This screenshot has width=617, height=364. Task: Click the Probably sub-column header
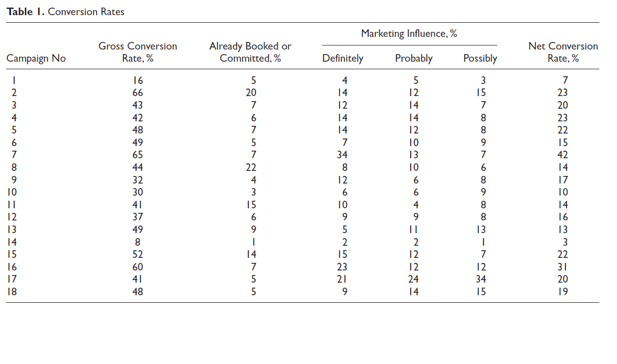pyautogui.click(x=414, y=58)
